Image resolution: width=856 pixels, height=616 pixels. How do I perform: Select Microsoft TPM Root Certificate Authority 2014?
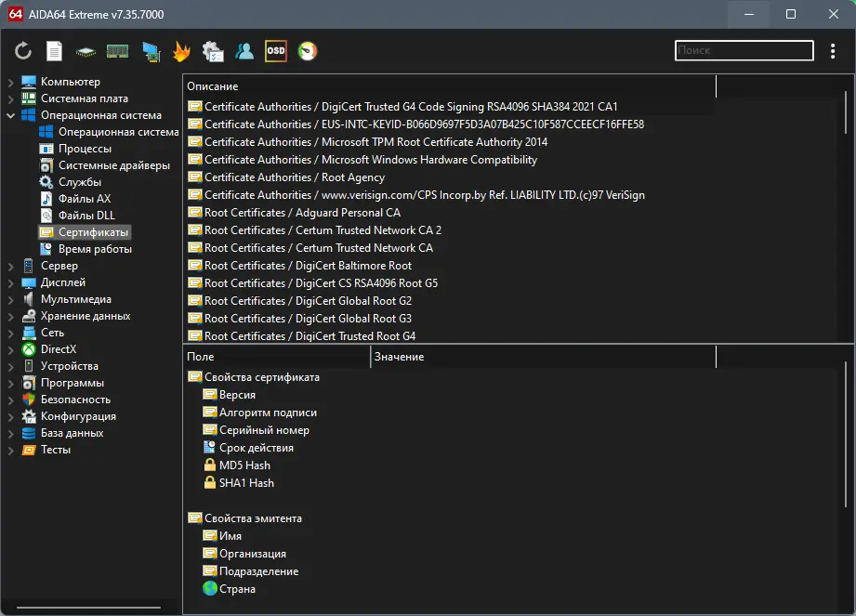pos(367,142)
